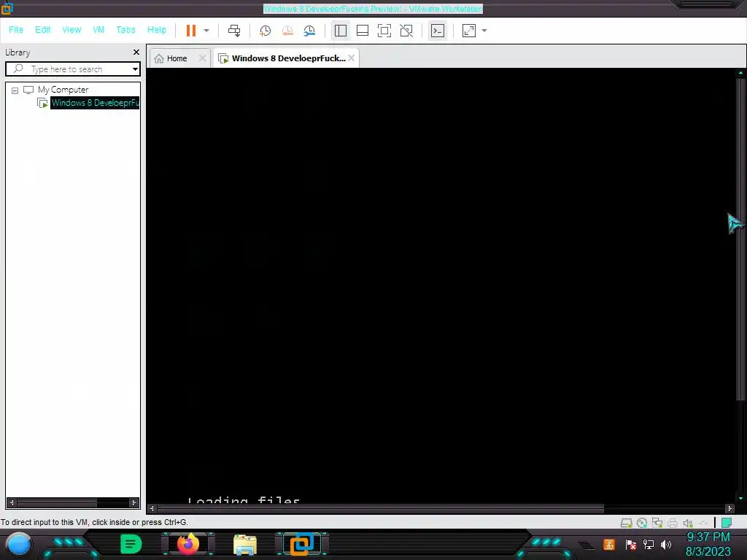Click the VM console horizontal scrollbar
This screenshot has width=747, height=560.
381,508
